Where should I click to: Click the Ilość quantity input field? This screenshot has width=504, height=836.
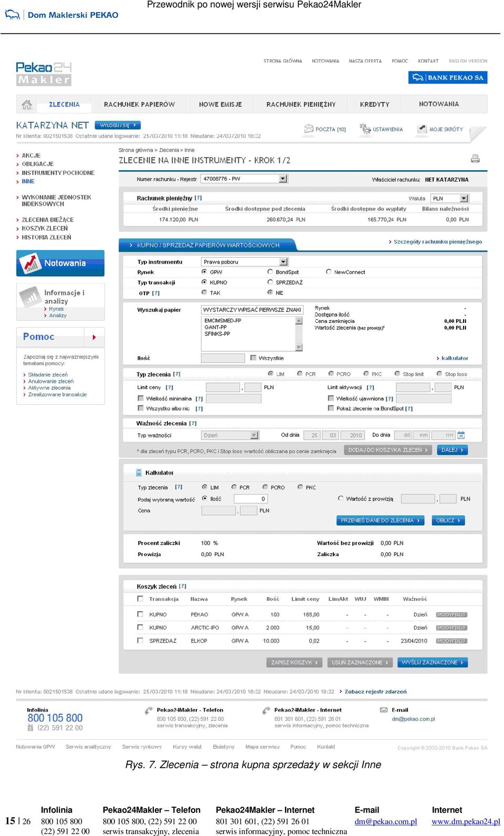pos(223,358)
